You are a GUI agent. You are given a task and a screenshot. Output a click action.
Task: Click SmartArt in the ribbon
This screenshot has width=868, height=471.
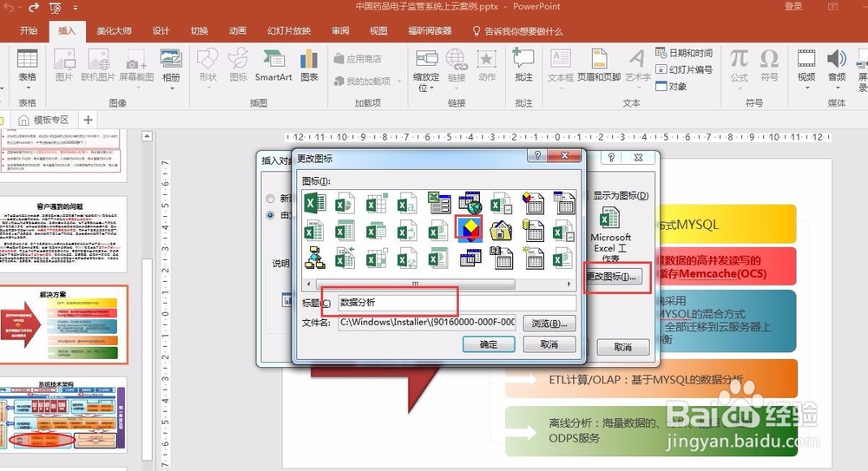(x=273, y=65)
